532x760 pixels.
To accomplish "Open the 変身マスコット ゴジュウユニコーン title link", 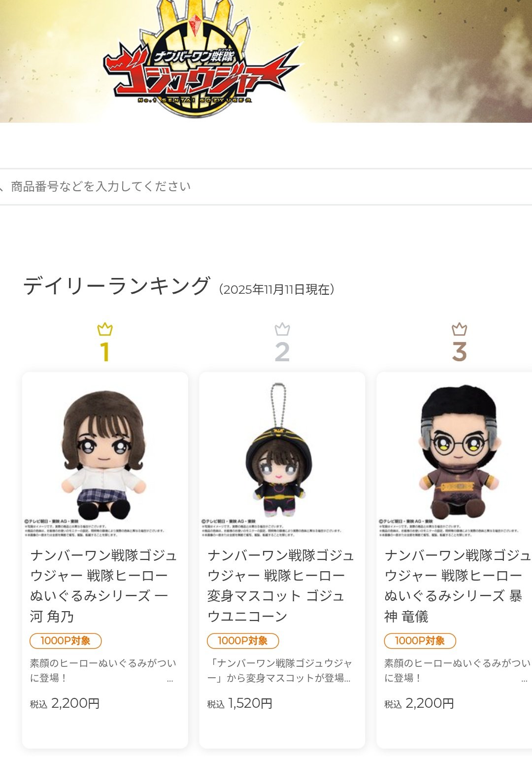I will [x=281, y=586].
